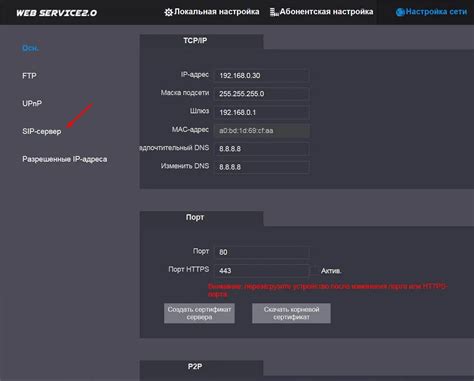Click the TCP/IP section header
The image size is (474, 381).
pos(201,41)
